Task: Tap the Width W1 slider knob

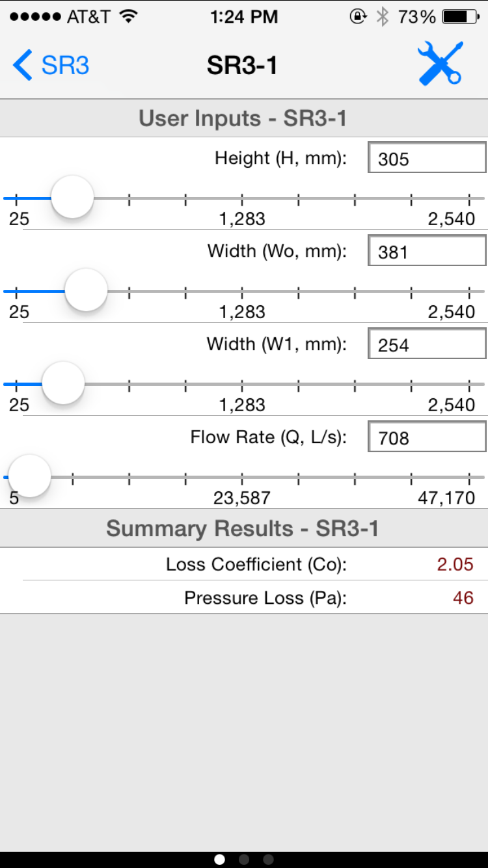Action: tap(63, 383)
